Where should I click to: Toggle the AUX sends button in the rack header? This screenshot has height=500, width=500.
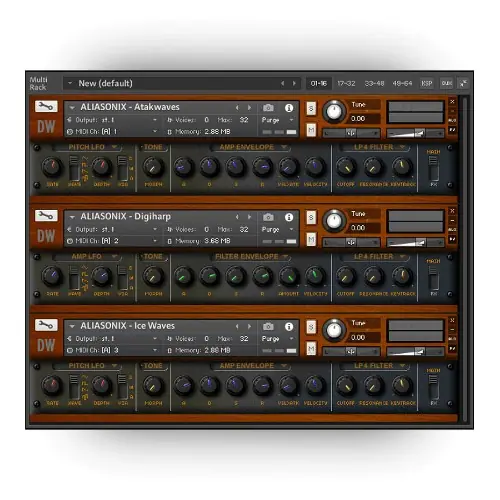click(x=446, y=83)
